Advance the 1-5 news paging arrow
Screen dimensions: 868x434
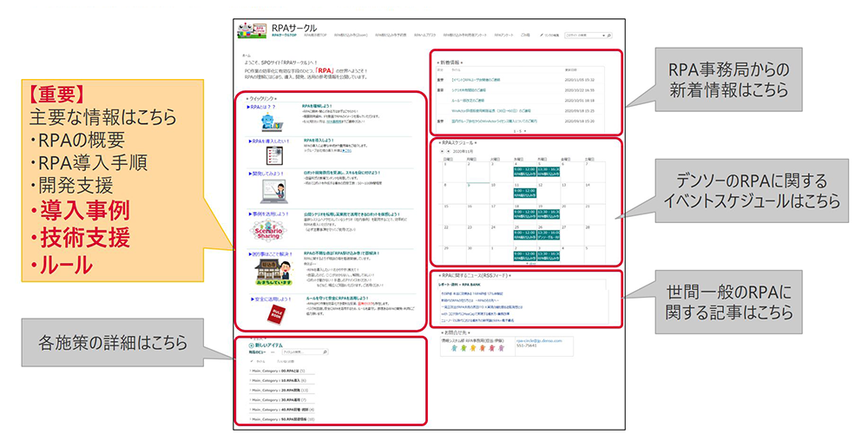(x=525, y=131)
